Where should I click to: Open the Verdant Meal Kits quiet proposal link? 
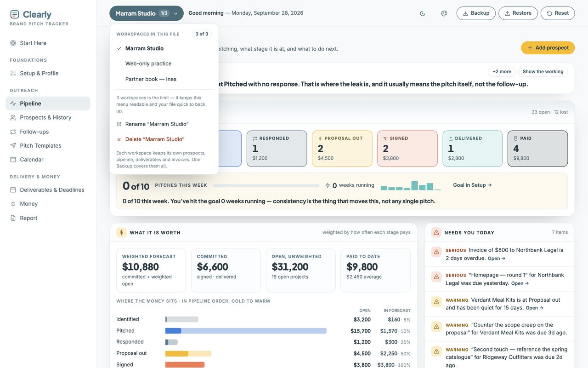tap(534, 308)
